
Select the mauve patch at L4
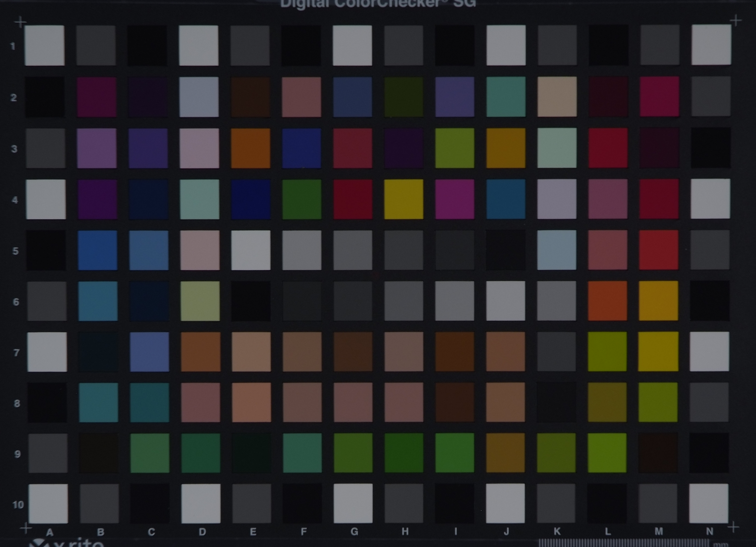tap(608, 199)
